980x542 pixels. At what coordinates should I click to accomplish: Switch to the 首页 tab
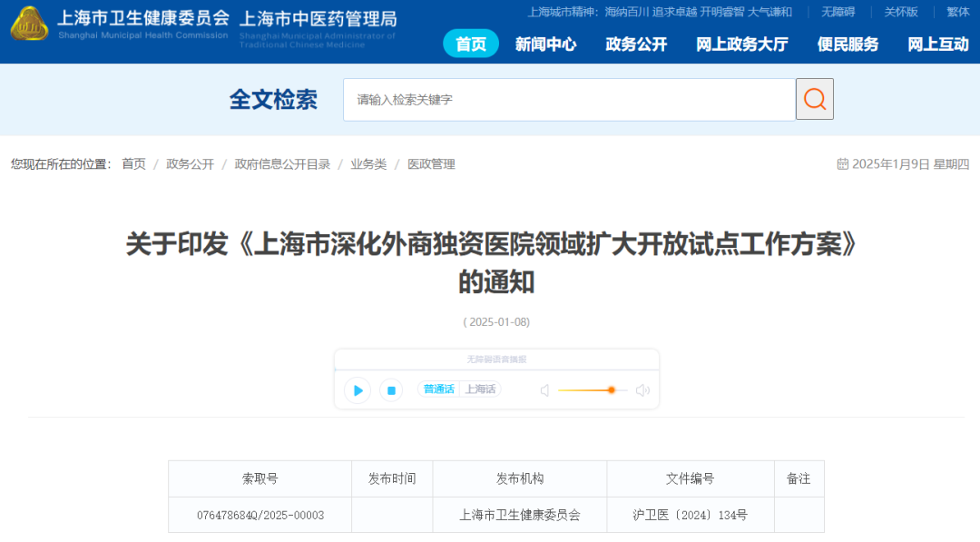pyautogui.click(x=470, y=44)
